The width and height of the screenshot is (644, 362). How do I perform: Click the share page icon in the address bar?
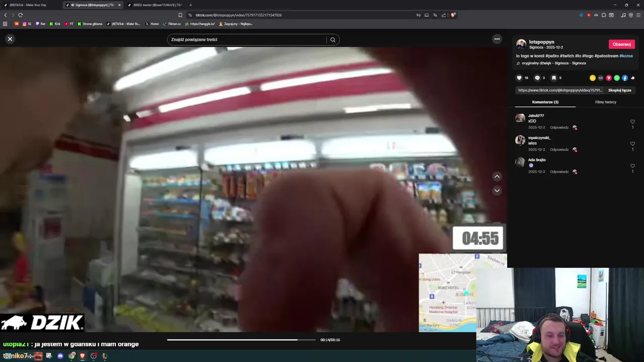point(444,15)
